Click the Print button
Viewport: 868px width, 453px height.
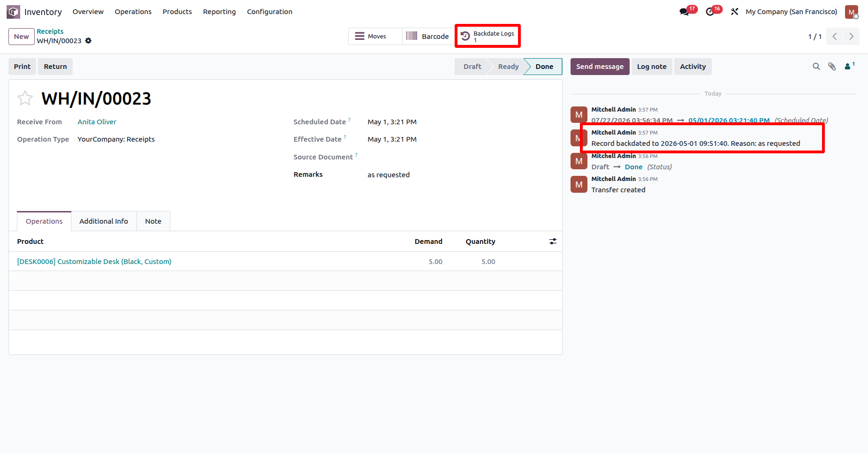[x=22, y=67]
